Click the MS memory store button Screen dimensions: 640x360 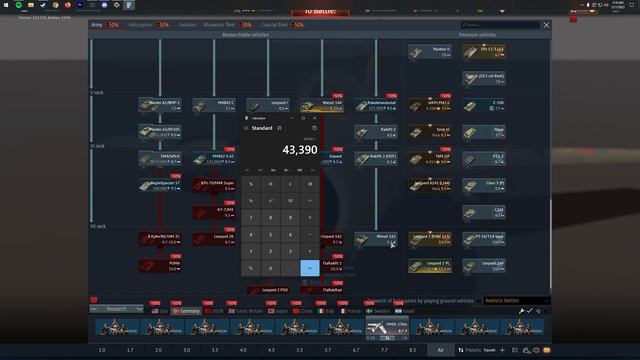click(x=300, y=170)
